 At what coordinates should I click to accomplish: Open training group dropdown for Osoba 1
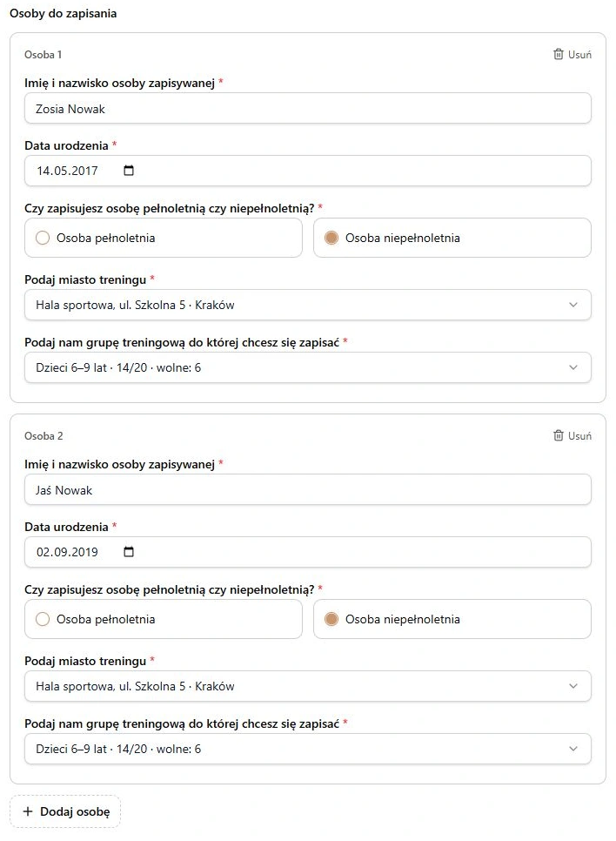(308, 367)
